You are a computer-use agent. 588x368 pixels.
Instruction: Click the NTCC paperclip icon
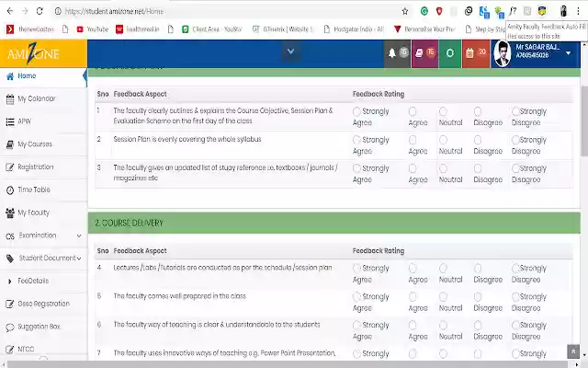point(10,350)
